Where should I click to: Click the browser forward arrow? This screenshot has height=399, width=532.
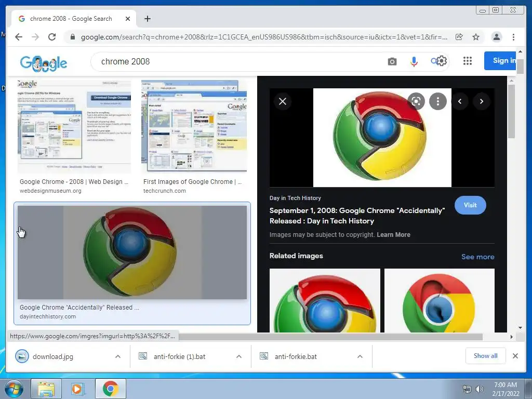(x=35, y=37)
